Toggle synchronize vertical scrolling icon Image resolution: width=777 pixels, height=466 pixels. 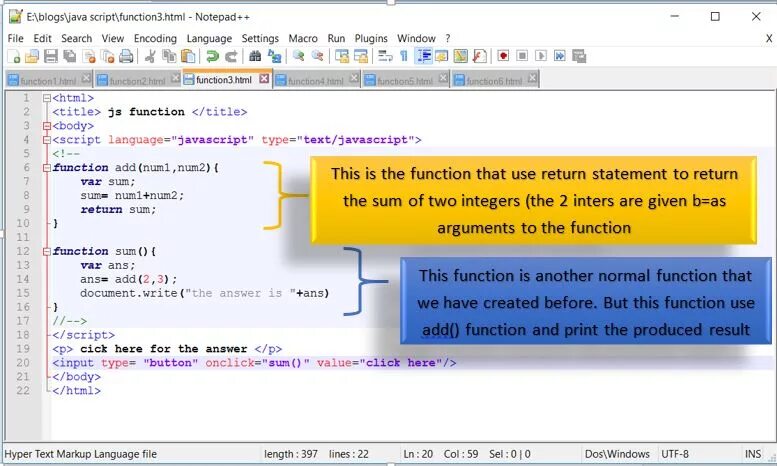pyautogui.click(x=342, y=57)
